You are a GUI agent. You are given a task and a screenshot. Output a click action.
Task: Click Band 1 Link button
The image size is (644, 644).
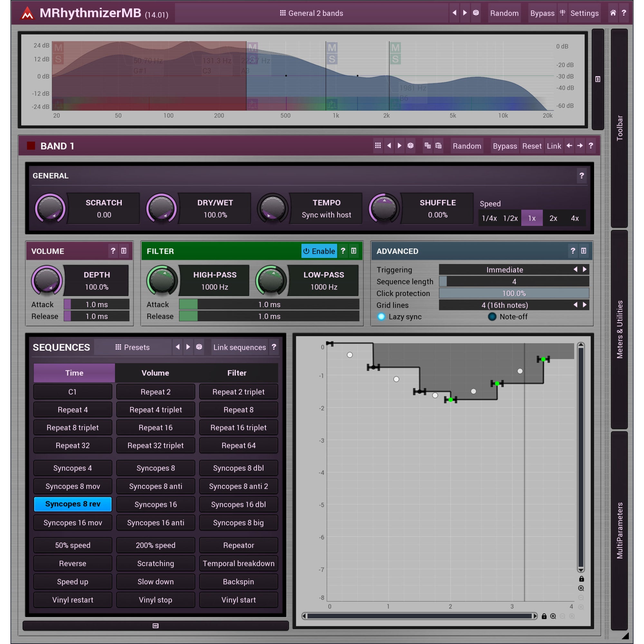point(554,146)
